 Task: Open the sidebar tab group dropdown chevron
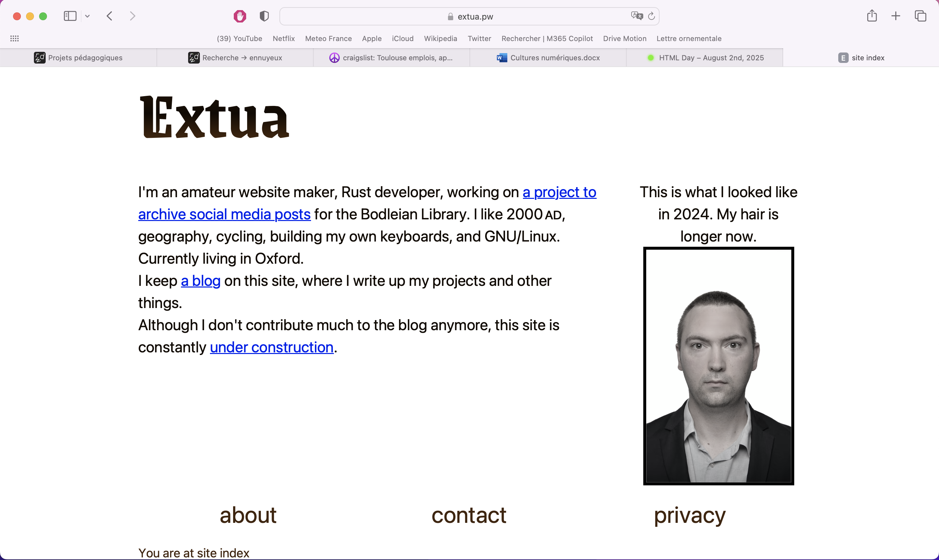tap(87, 16)
